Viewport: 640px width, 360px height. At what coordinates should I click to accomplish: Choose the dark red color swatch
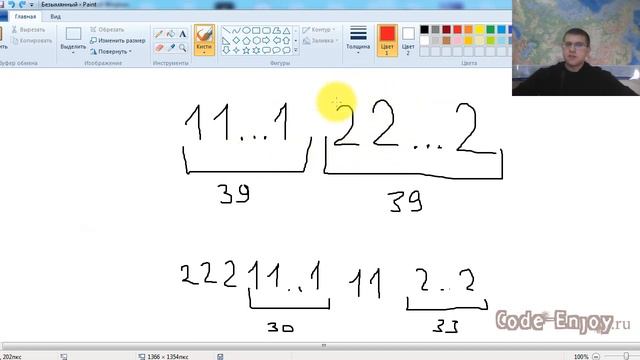point(447,29)
